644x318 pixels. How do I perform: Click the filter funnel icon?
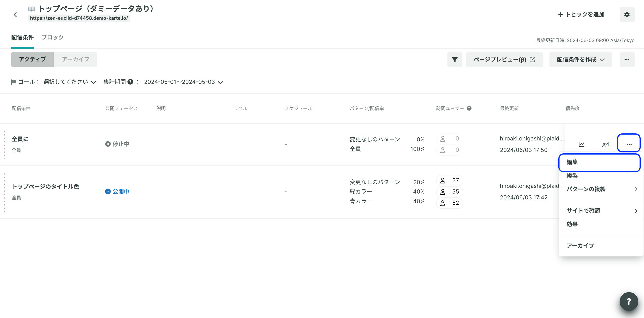(x=455, y=60)
